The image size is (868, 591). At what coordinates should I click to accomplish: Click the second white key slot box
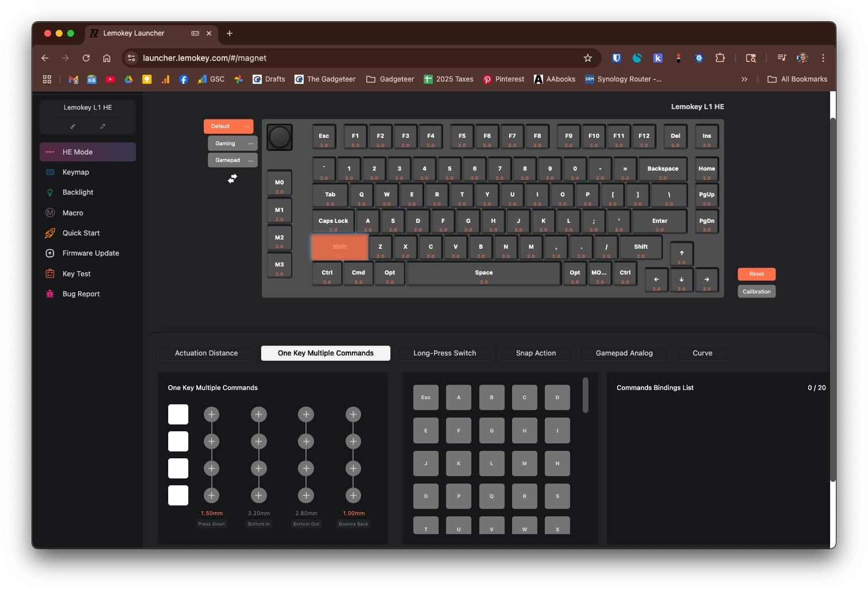tap(178, 442)
